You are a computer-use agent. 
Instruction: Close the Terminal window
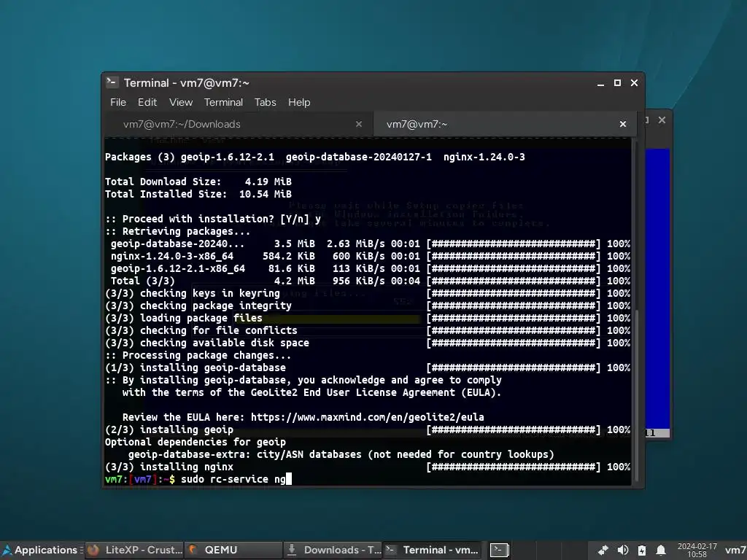pyautogui.click(x=634, y=83)
